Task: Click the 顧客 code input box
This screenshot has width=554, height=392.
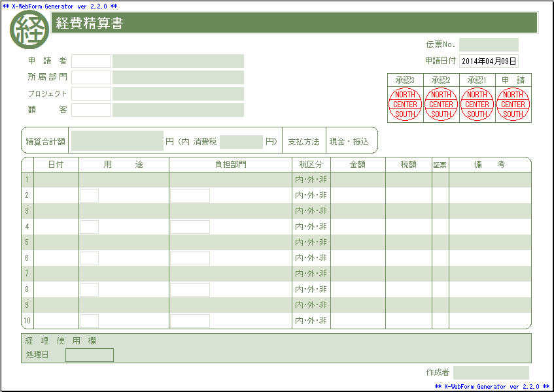Action: point(91,110)
